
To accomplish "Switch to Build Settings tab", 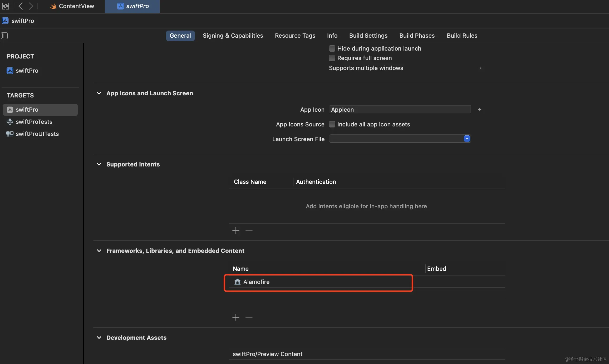I will coord(368,36).
